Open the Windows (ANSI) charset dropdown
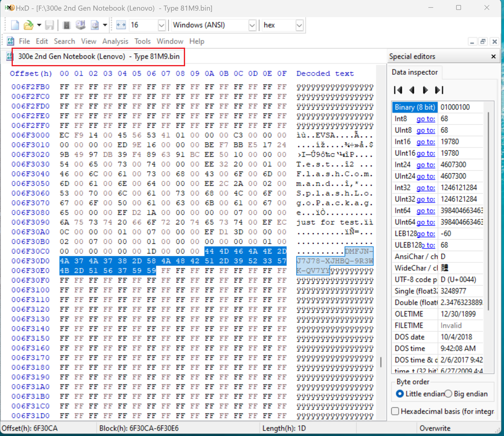 tap(252, 25)
